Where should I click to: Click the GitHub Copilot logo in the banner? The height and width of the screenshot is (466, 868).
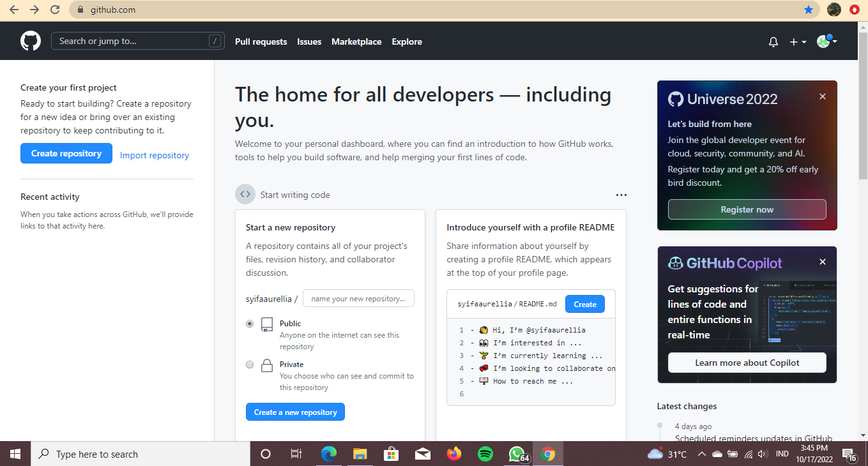(676, 262)
